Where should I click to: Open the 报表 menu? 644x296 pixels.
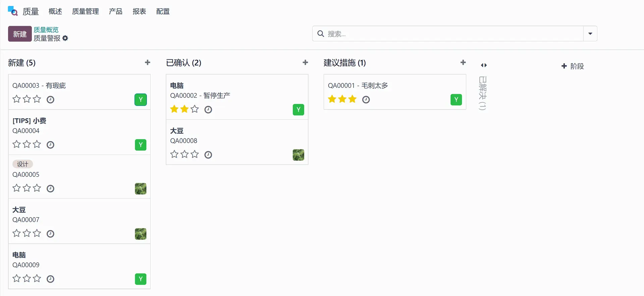[139, 11]
